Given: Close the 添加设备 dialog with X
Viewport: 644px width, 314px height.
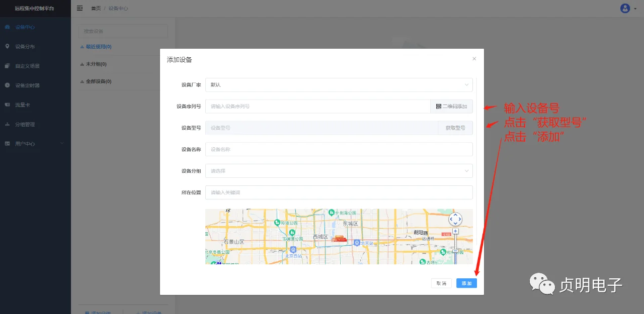Looking at the screenshot, I should point(474,59).
